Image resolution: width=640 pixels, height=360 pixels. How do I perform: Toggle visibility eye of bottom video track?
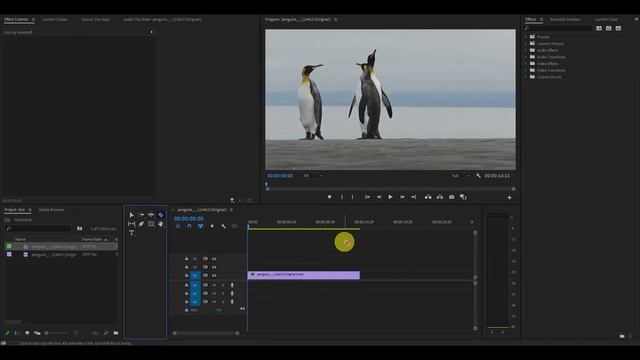(x=214, y=276)
